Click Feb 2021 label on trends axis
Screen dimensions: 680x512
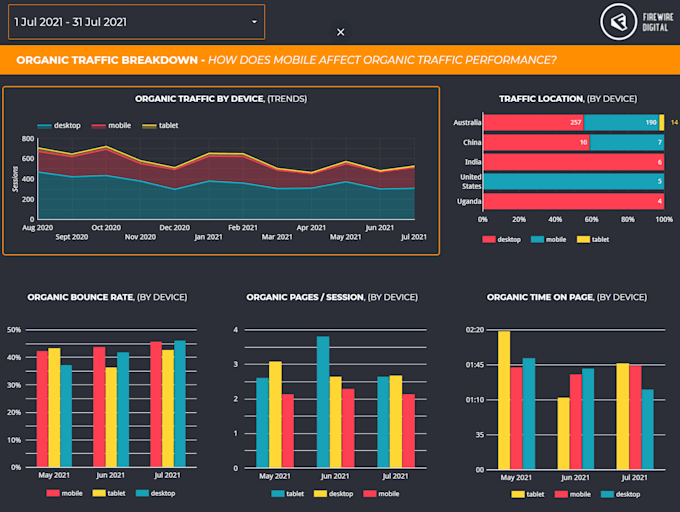pyautogui.click(x=243, y=228)
